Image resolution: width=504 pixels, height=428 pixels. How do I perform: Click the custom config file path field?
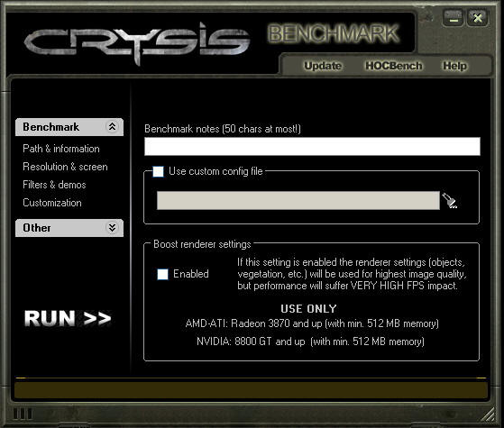(298, 201)
